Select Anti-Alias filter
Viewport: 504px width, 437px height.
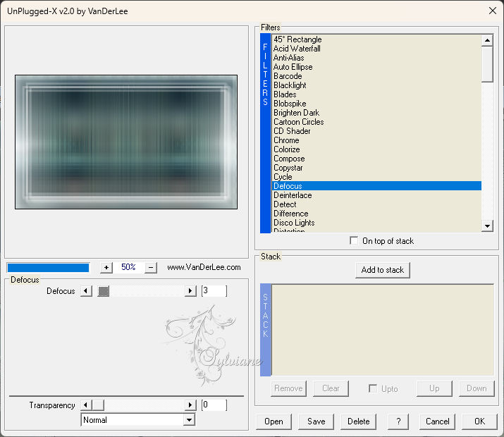point(376,58)
